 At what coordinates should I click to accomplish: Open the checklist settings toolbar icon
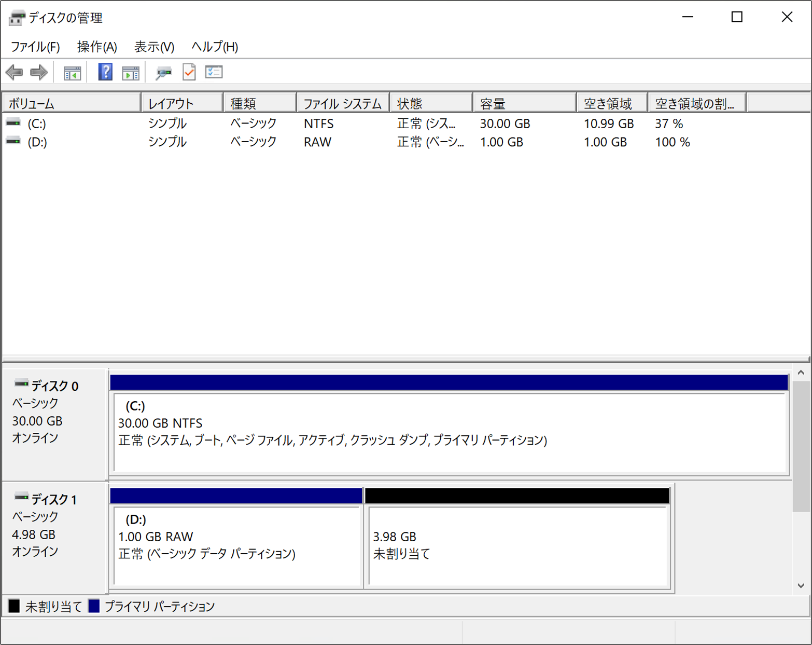tap(214, 72)
